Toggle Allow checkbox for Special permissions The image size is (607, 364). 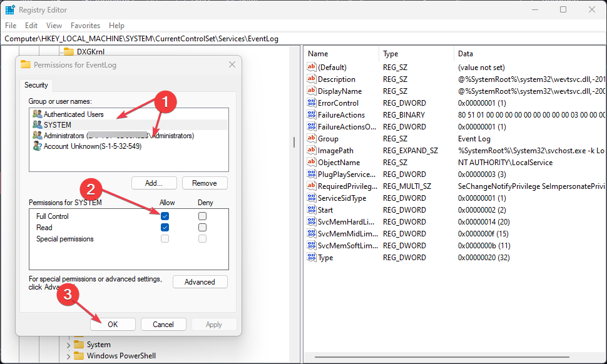[165, 239]
